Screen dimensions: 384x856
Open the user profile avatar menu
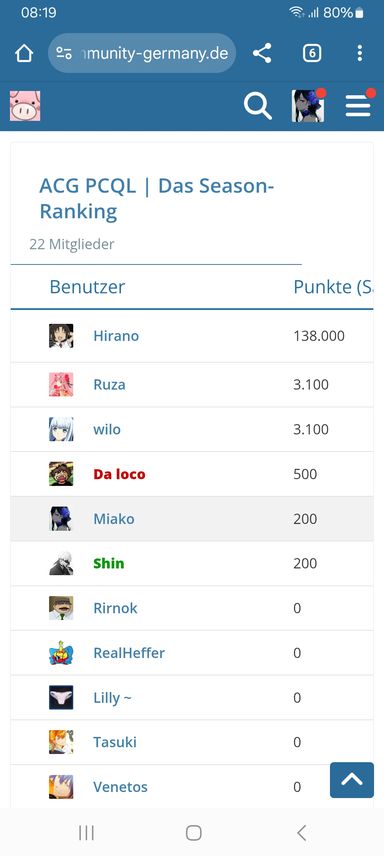tap(308, 106)
